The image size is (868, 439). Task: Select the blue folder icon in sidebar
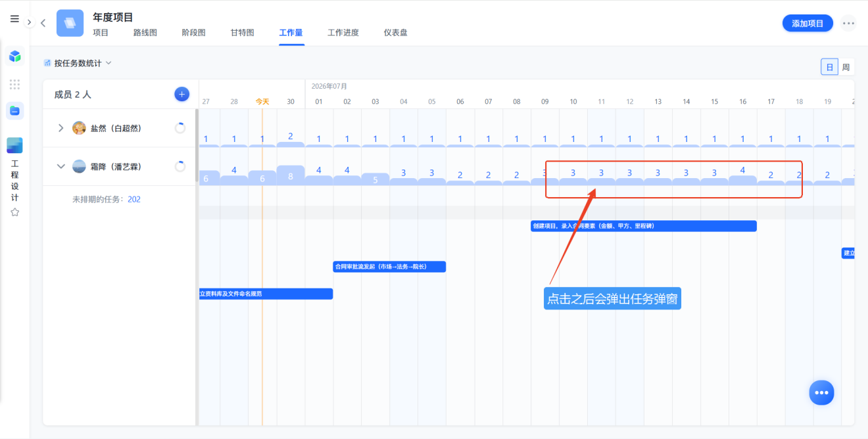click(14, 111)
